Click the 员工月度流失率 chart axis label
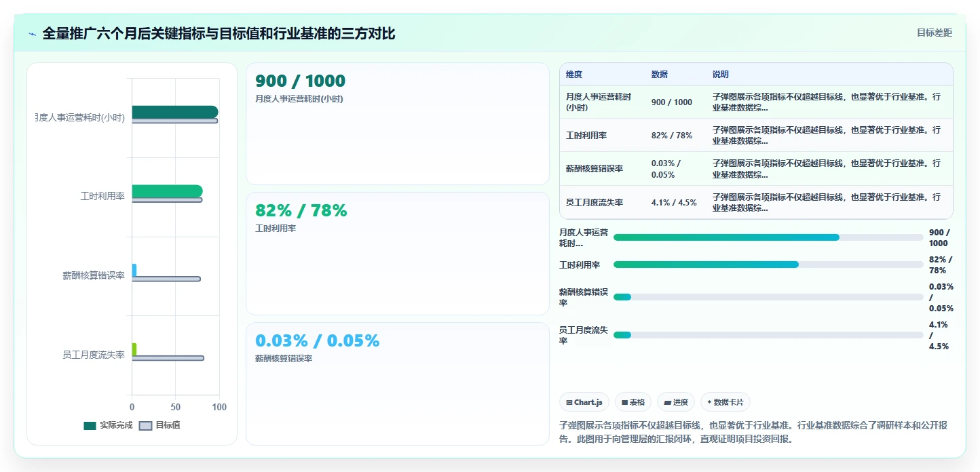 94,355
